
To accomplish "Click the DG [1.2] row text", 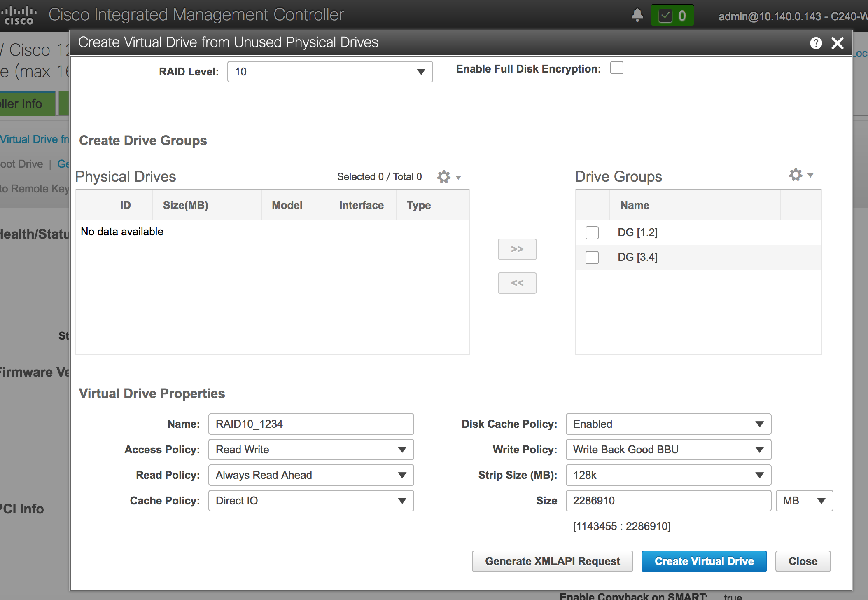I will (637, 233).
